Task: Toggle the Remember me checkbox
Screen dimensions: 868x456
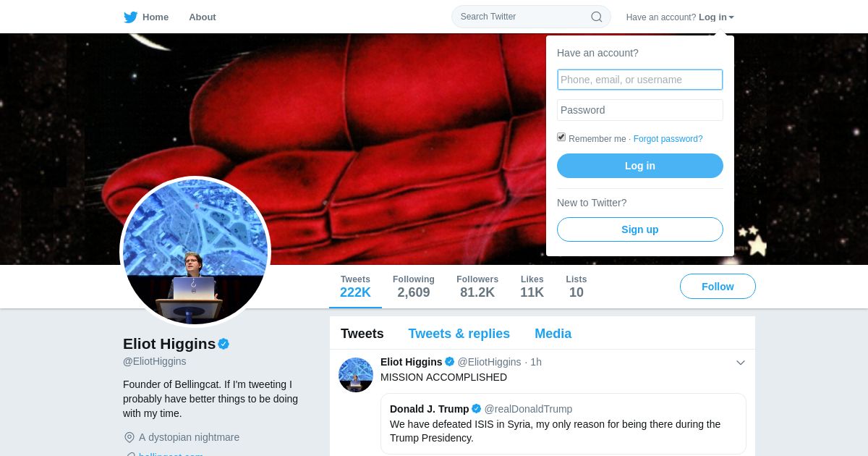Action: (561, 138)
